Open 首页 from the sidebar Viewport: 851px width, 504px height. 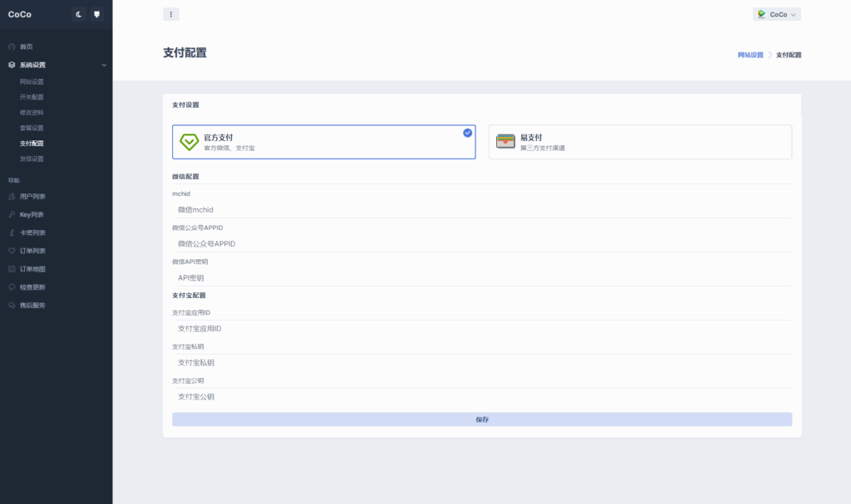tap(27, 46)
